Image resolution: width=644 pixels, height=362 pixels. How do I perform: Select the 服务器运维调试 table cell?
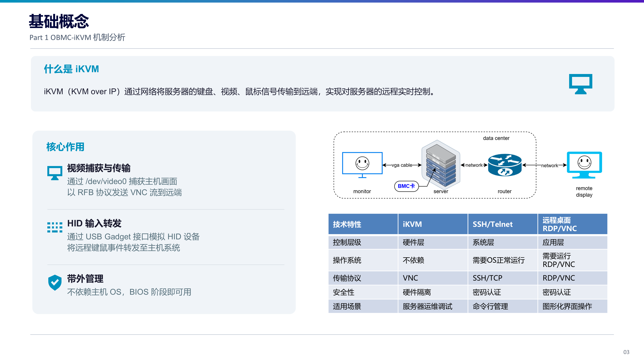tap(433, 306)
